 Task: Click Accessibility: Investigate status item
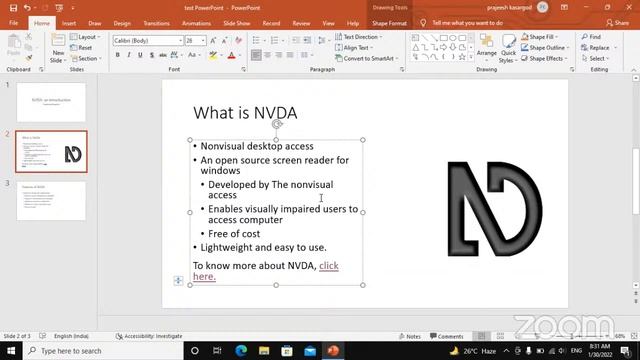click(149, 336)
